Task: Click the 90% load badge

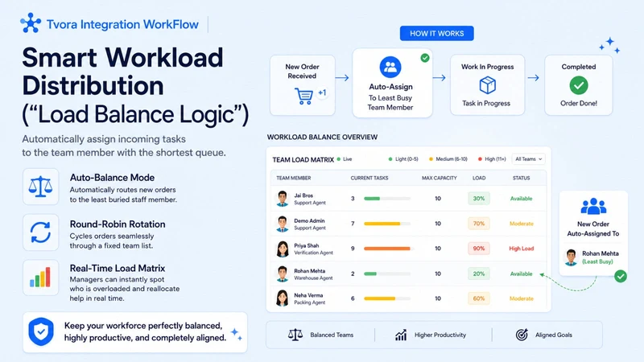Action: (479, 249)
